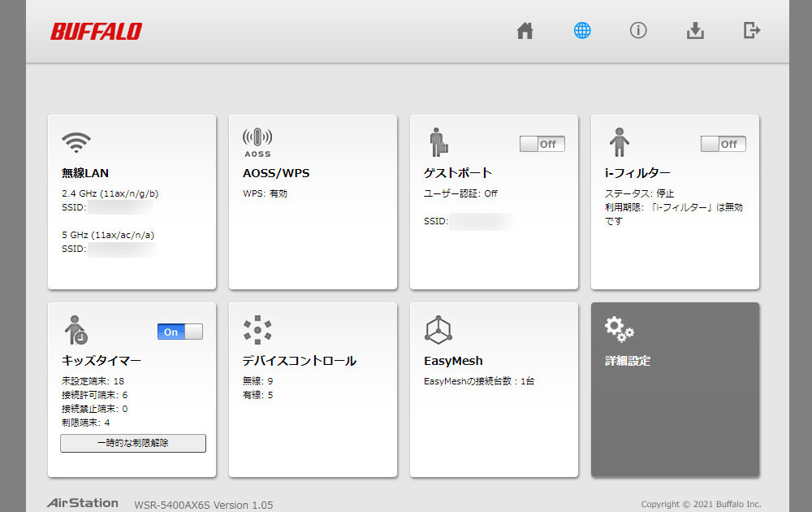Log out using the exit icon

[x=751, y=30]
